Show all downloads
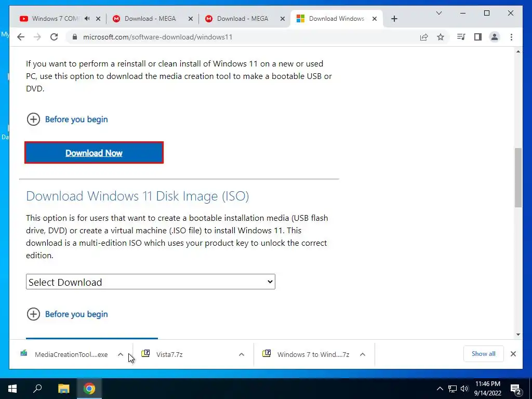This screenshot has height=399, width=532. click(484, 354)
